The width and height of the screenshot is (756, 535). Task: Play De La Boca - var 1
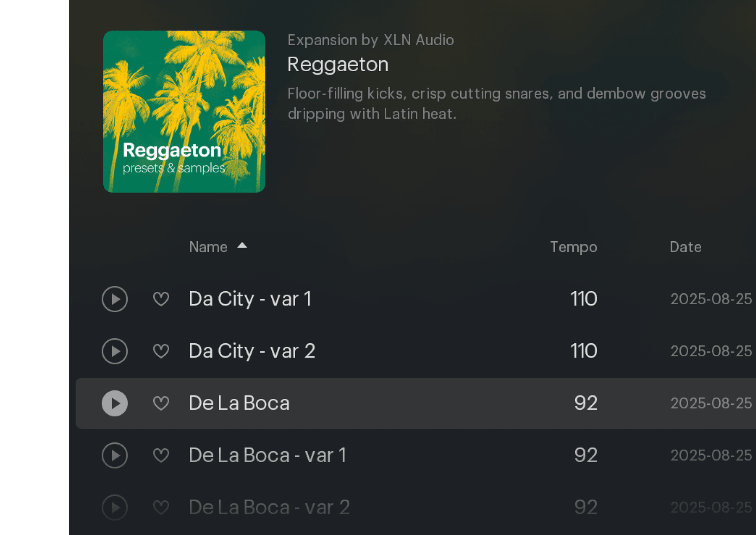click(115, 455)
